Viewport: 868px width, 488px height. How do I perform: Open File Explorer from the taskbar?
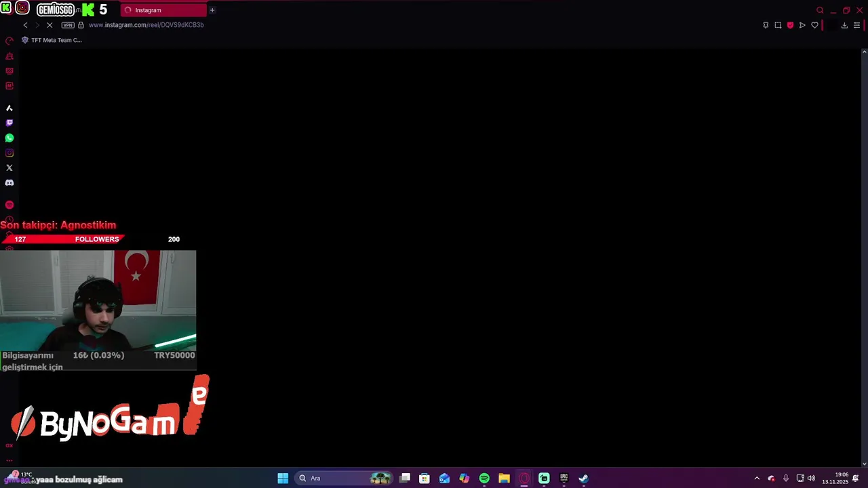coord(504,479)
